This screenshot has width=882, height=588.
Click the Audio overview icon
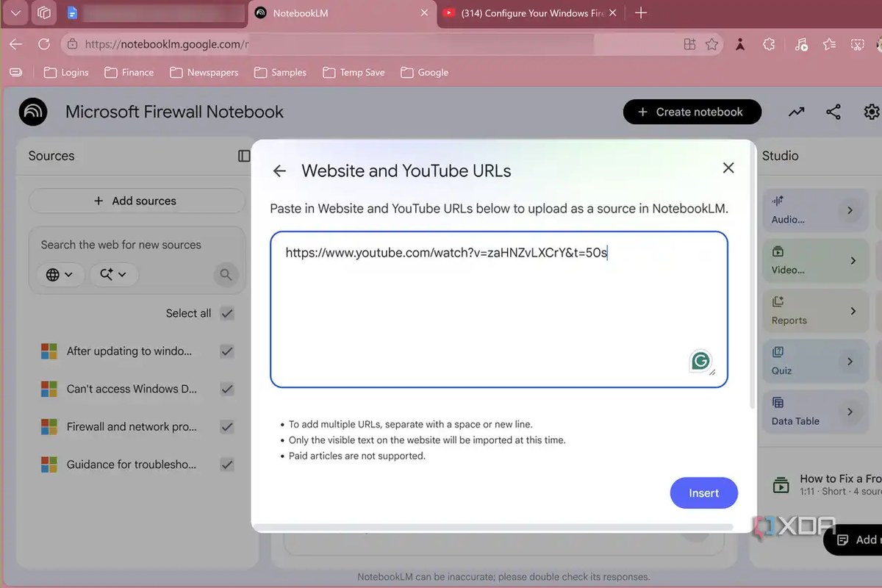(778, 201)
